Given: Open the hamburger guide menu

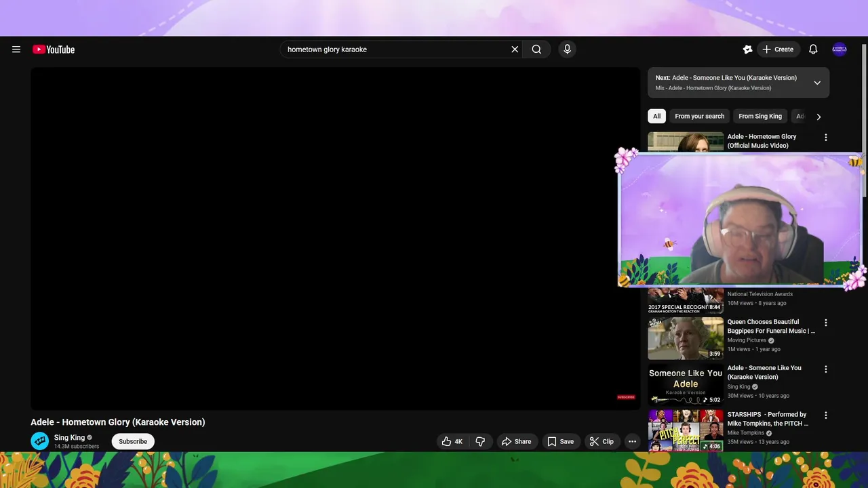Looking at the screenshot, I should click(x=16, y=49).
